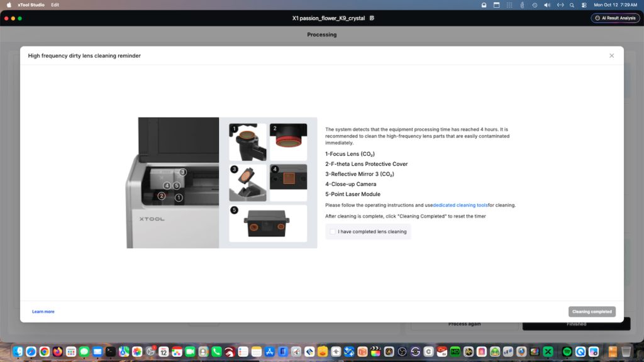Open Time Machine from the menu bar
Screen dimensions: 644x362
tap(535, 5)
